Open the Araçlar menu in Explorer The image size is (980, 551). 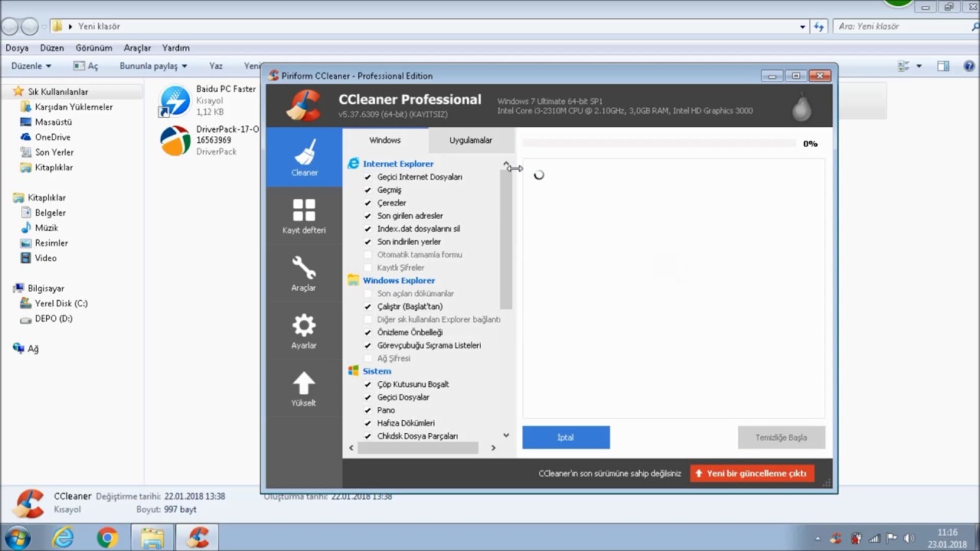(x=138, y=47)
